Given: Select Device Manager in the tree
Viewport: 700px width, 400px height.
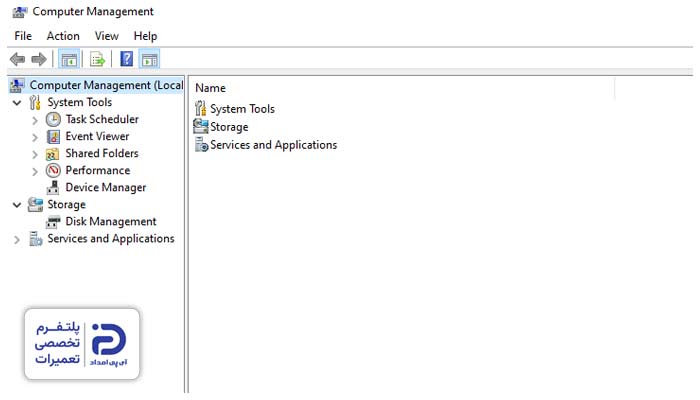Looking at the screenshot, I should (105, 188).
